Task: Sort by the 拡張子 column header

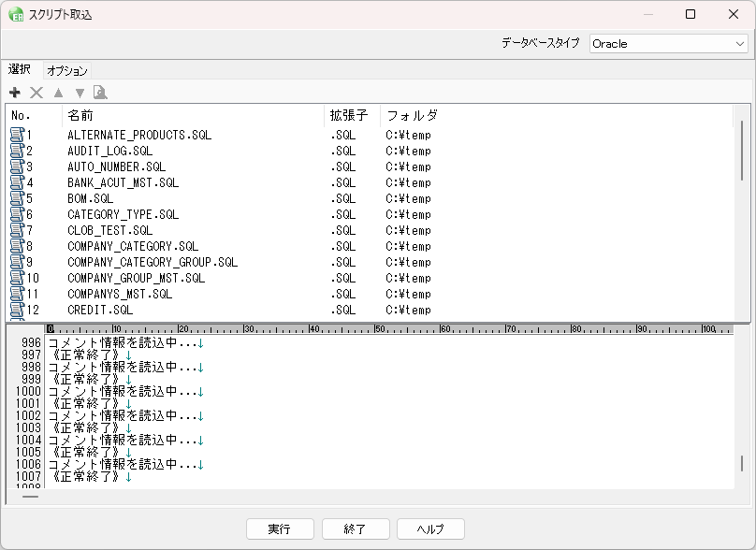Action: pyautogui.click(x=353, y=116)
